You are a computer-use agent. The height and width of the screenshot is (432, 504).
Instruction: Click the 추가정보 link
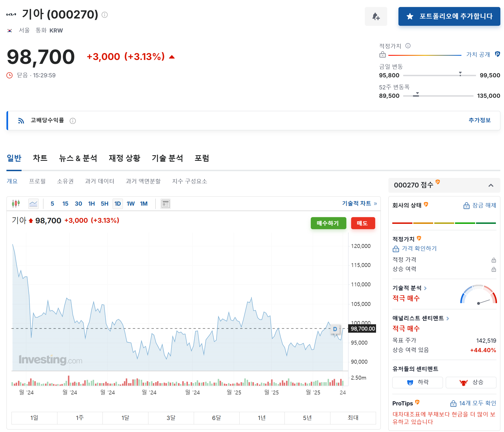479,120
